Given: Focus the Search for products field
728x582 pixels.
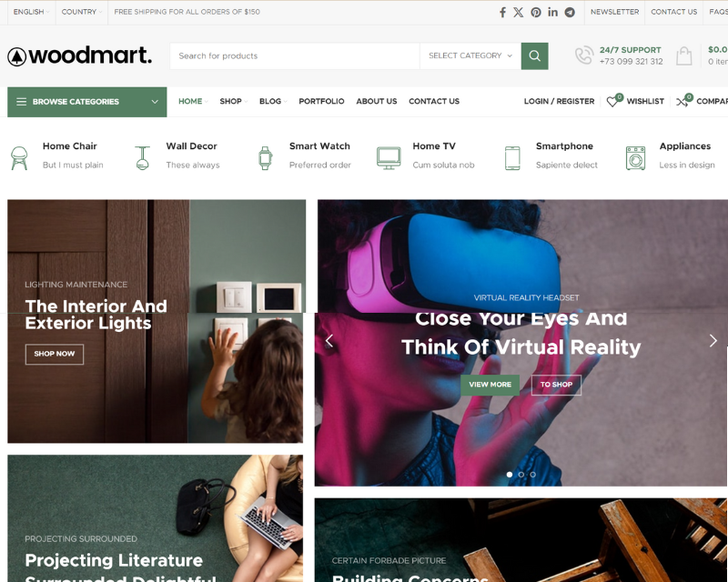Looking at the screenshot, I should [295, 55].
